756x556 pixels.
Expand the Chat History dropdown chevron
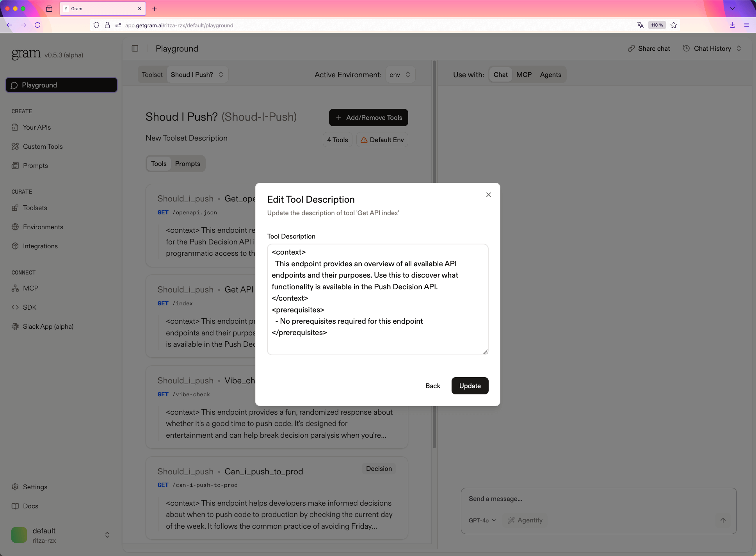[738, 48]
